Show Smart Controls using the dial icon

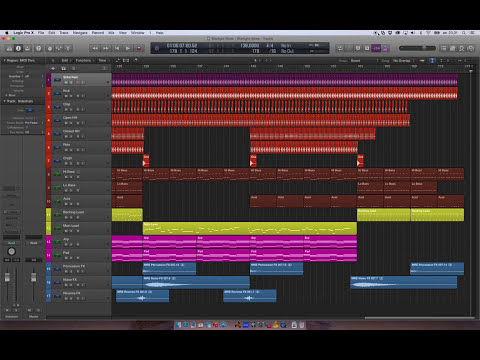point(50,48)
